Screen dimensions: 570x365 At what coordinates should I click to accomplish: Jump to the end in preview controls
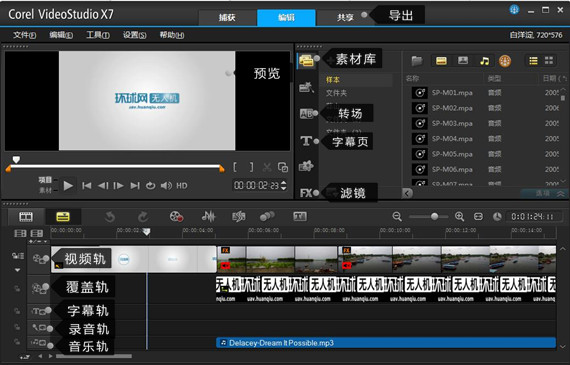(135, 186)
